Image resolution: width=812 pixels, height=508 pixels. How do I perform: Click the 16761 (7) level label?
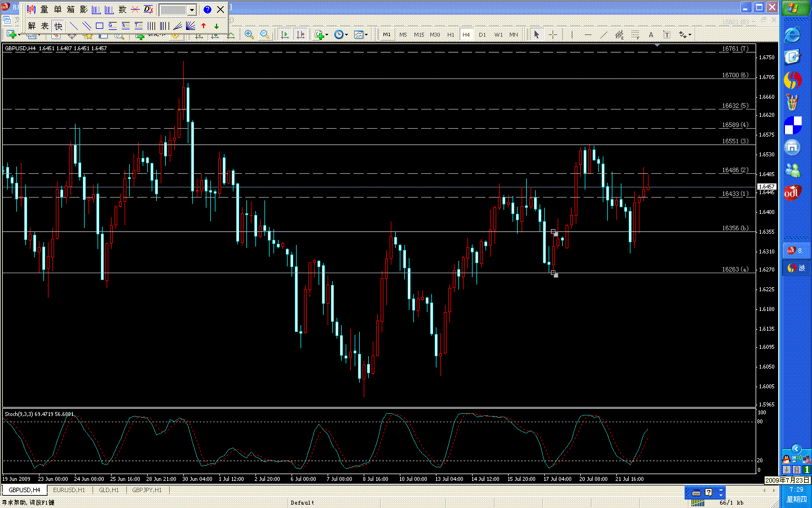735,49
